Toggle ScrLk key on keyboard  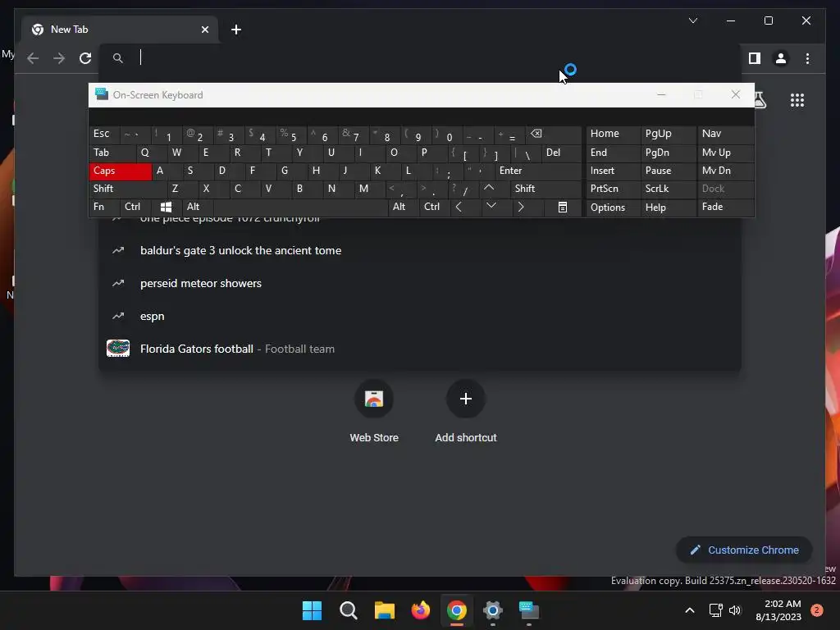click(668, 189)
